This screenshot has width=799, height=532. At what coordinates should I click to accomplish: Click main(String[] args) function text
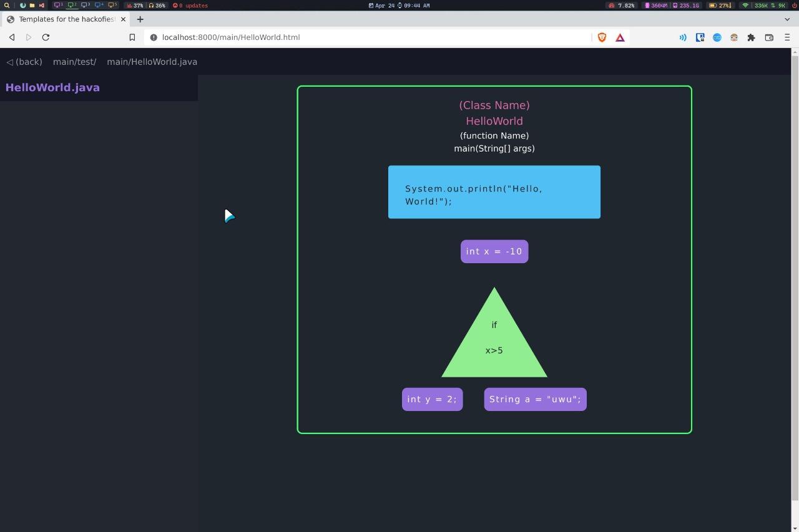click(494, 148)
